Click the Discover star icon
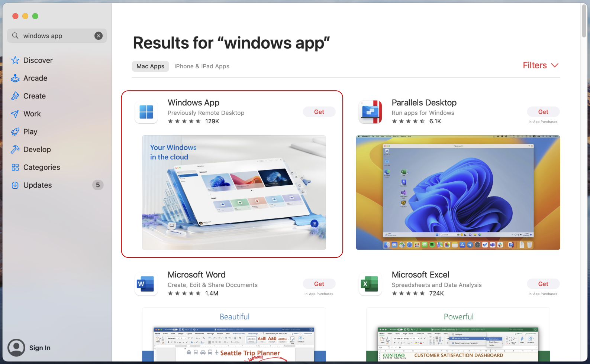Image resolution: width=590 pixels, height=364 pixels. pos(15,60)
